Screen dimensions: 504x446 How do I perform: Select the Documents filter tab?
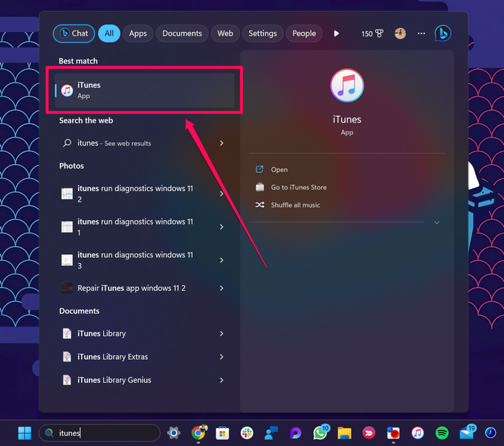pos(182,33)
